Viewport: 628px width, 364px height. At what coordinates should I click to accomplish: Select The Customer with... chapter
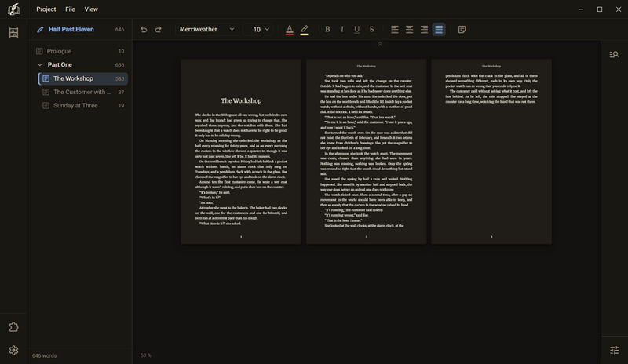[83, 92]
